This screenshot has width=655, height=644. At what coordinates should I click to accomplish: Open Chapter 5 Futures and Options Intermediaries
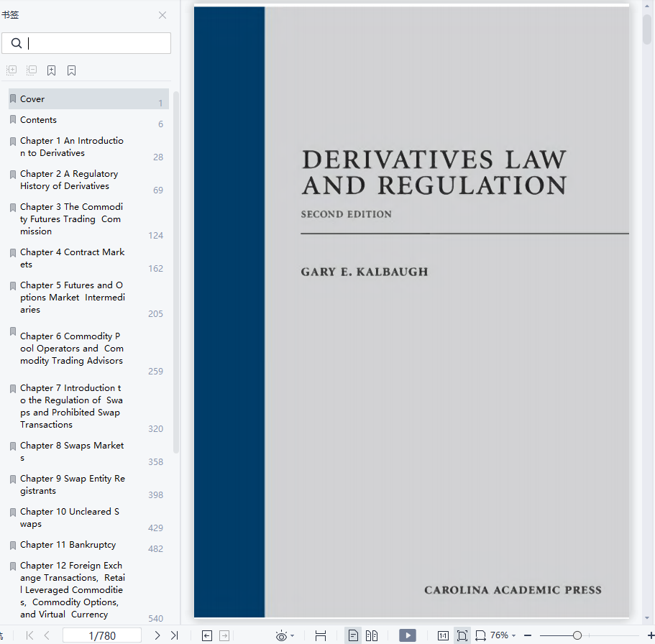pos(88,298)
